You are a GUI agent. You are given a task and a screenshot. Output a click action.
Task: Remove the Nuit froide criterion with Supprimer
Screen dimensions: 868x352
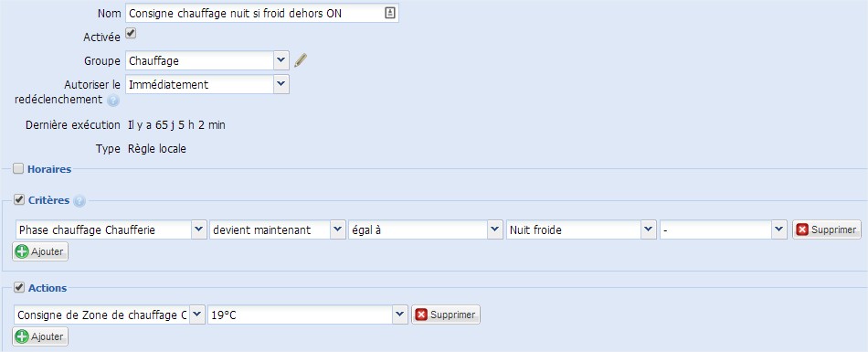(x=827, y=229)
